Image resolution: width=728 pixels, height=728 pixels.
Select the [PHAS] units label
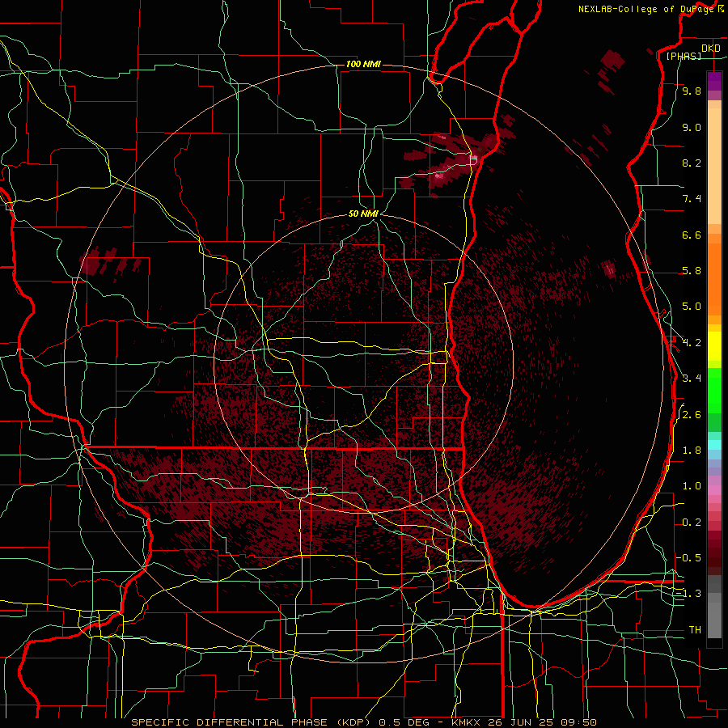point(684,56)
